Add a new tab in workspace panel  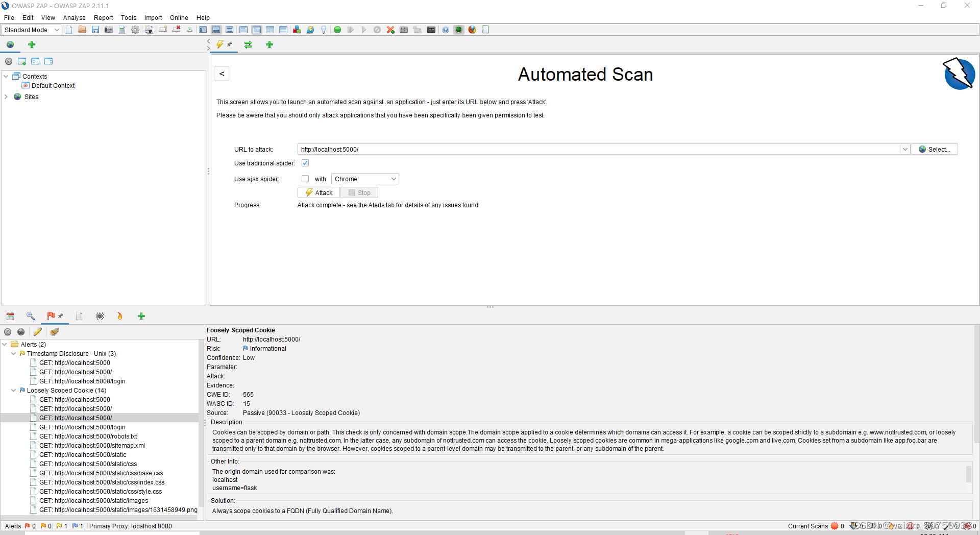269,44
